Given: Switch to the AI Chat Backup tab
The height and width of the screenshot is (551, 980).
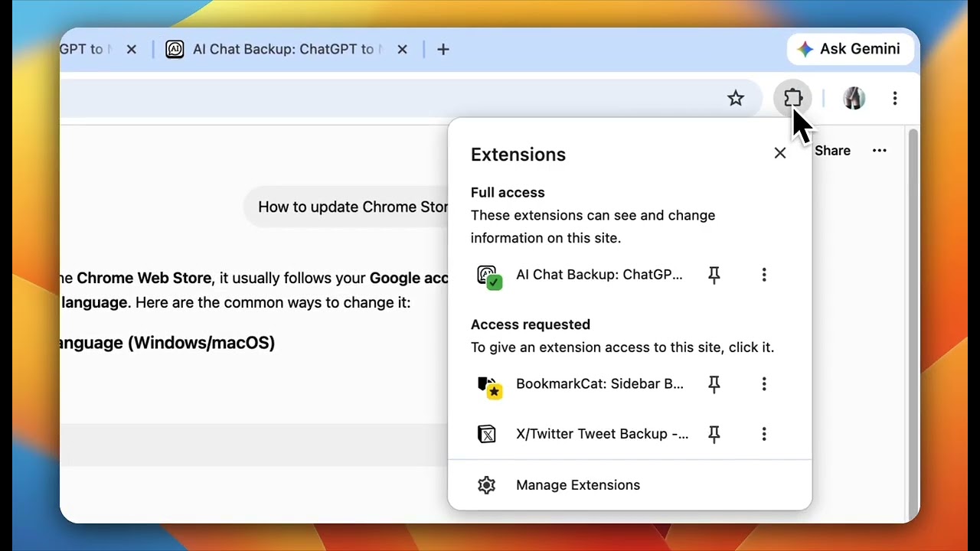Looking at the screenshot, I should (x=287, y=49).
